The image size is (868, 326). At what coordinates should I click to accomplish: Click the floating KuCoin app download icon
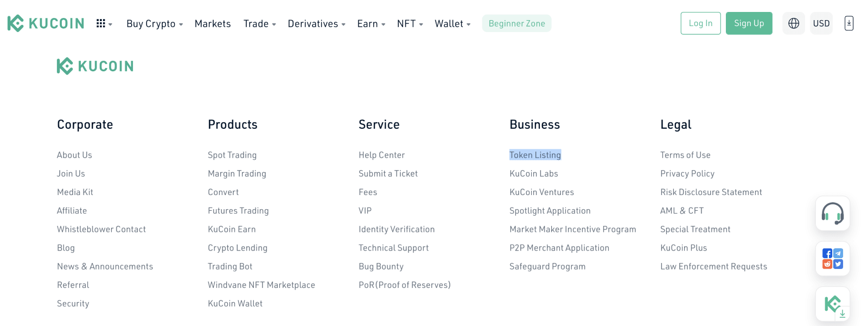(x=833, y=304)
